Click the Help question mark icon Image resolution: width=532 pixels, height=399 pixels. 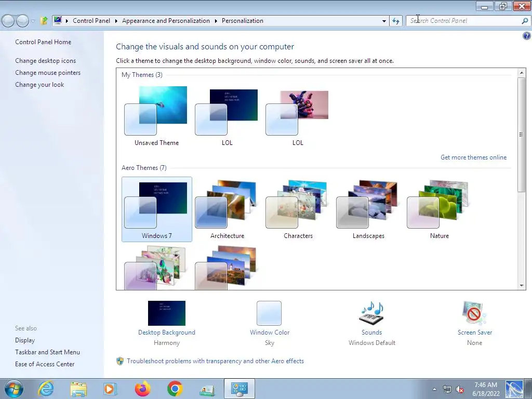526,36
